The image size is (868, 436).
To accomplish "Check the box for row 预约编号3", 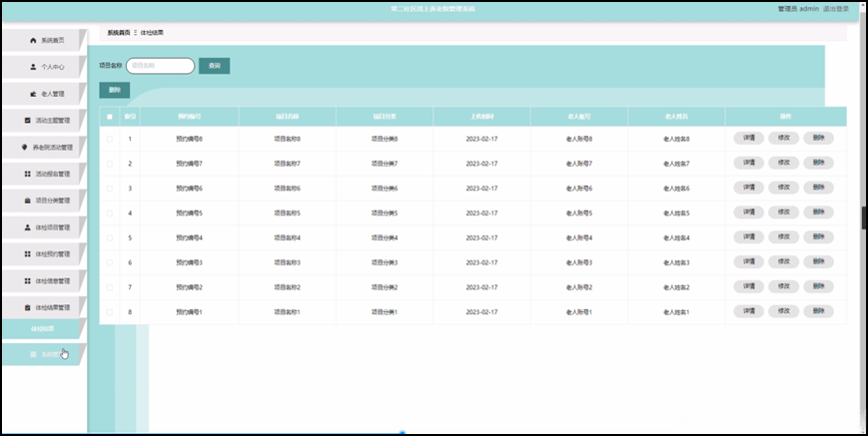I will pos(110,262).
